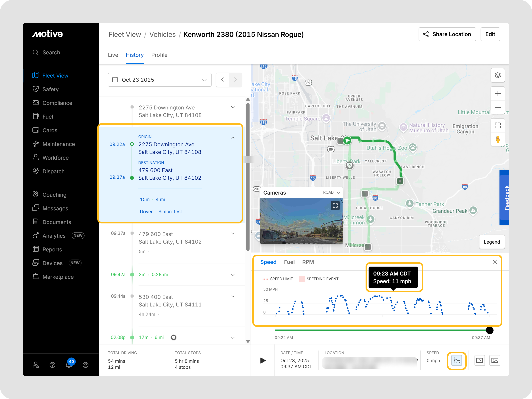Open the map layers icon
The width and height of the screenshot is (532, 399).
pyautogui.click(x=497, y=75)
